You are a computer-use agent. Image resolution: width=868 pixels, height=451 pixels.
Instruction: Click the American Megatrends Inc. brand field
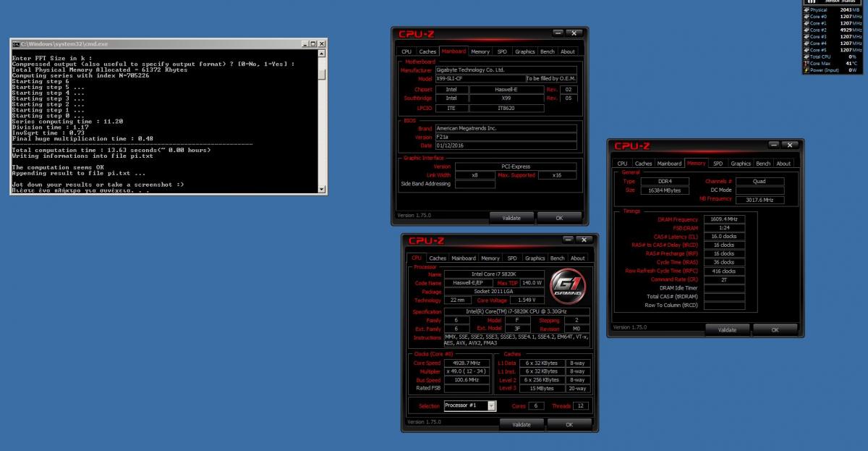tap(506, 128)
